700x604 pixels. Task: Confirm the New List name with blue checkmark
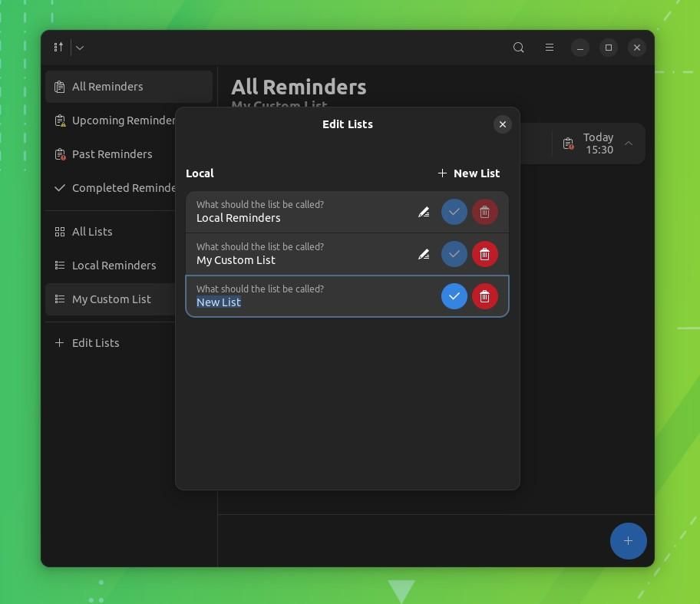tap(454, 295)
